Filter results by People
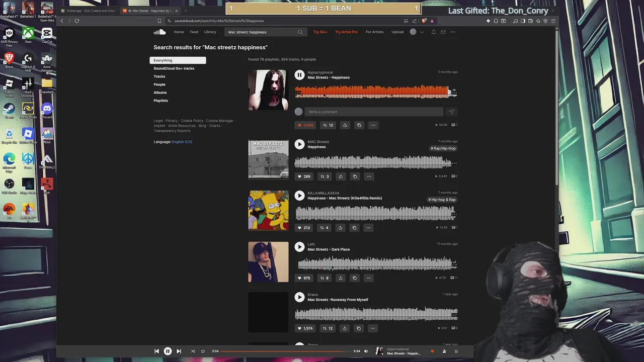 (159, 84)
